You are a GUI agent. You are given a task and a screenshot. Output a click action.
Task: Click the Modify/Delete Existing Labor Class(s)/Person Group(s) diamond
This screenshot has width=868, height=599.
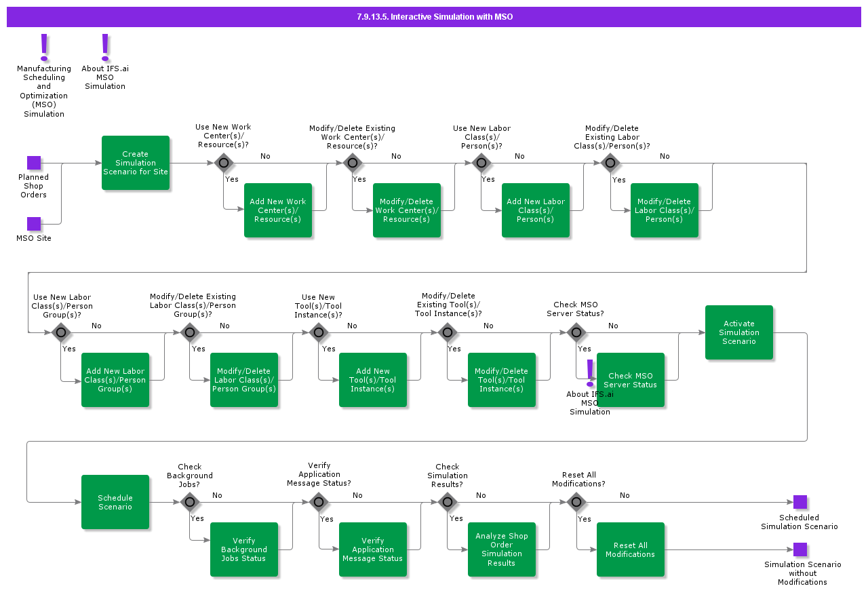tap(190, 332)
